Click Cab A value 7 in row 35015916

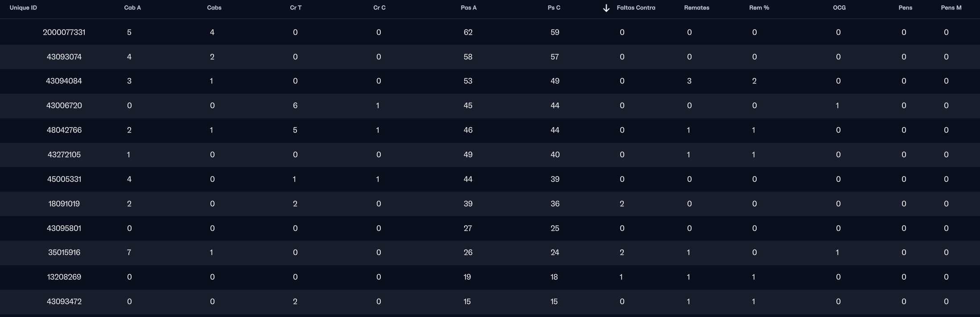129,253
